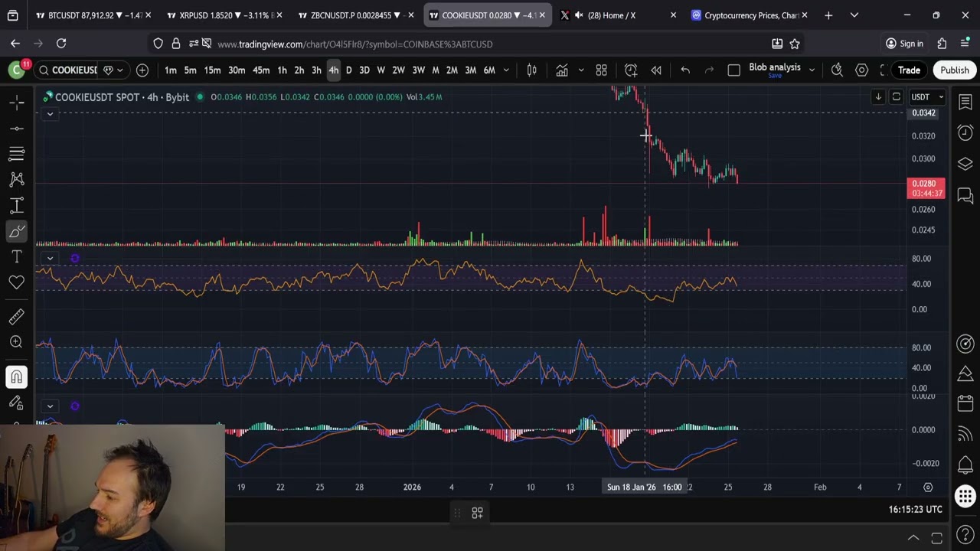
Task: Open the economic calendar icon
Action: [965, 403]
